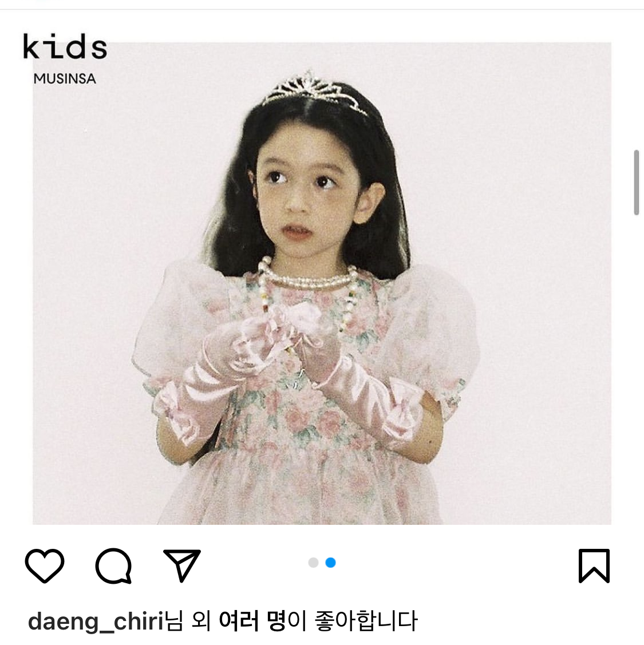The height and width of the screenshot is (645, 644).
Task: Select the blue active carousel dot
Action: click(x=330, y=563)
